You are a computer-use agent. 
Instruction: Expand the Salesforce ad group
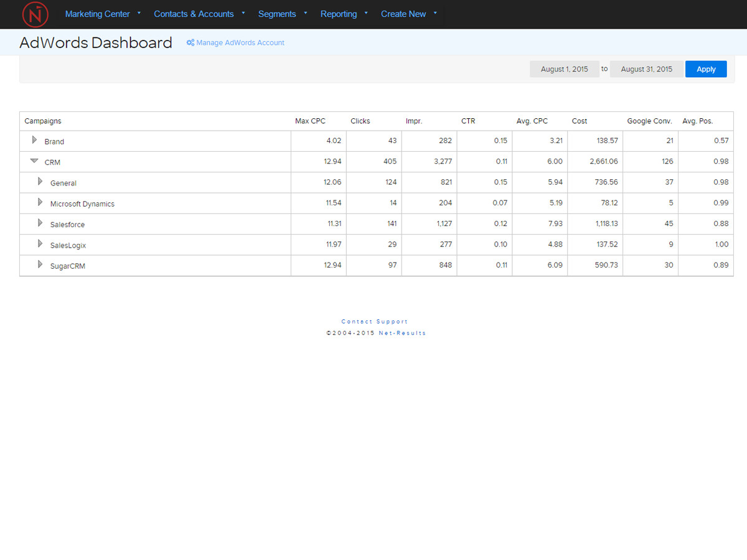tap(40, 223)
